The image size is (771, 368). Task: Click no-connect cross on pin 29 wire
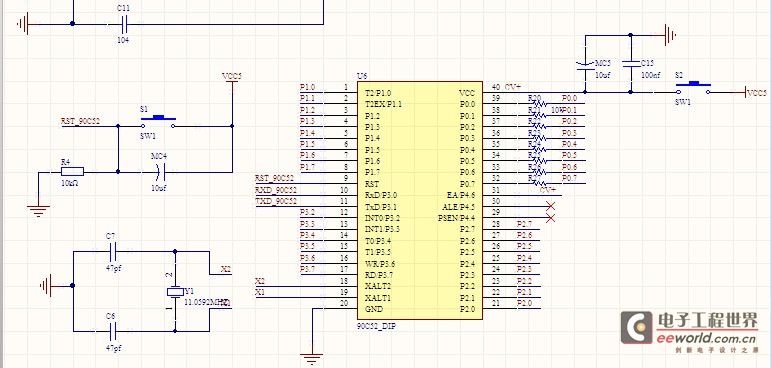coord(551,217)
